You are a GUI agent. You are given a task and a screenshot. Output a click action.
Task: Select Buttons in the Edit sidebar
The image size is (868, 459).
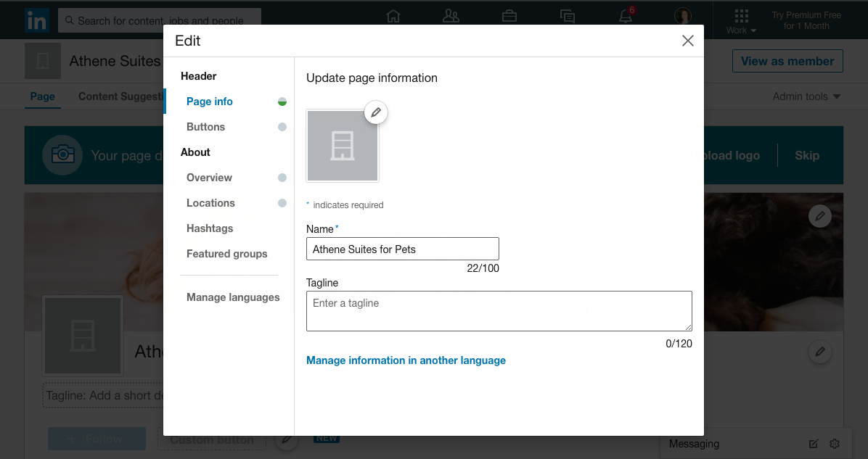click(205, 127)
